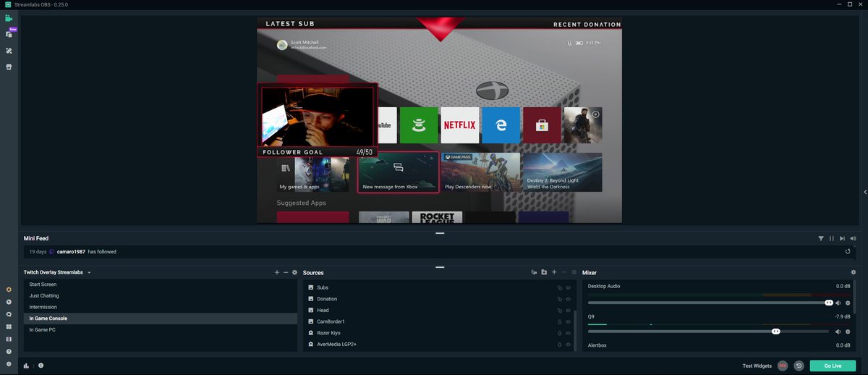Add a new source with the plus icon
The width and height of the screenshot is (868, 375).
pyautogui.click(x=554, y=272)
